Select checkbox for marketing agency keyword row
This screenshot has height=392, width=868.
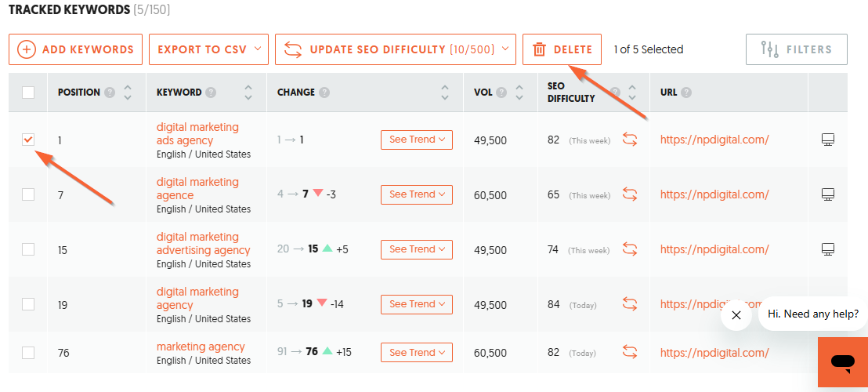[x=28, y=352]
